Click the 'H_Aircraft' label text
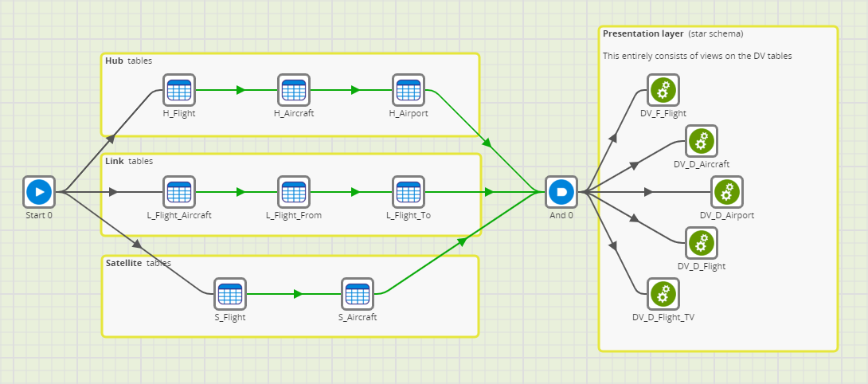The height and width of the screenshot is (384, 868). click(294, 113)
